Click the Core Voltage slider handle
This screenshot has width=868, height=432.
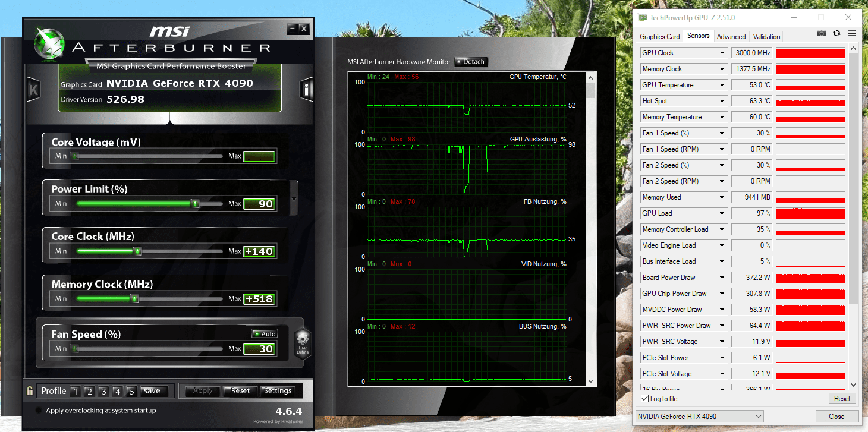[x=76, y=156]
